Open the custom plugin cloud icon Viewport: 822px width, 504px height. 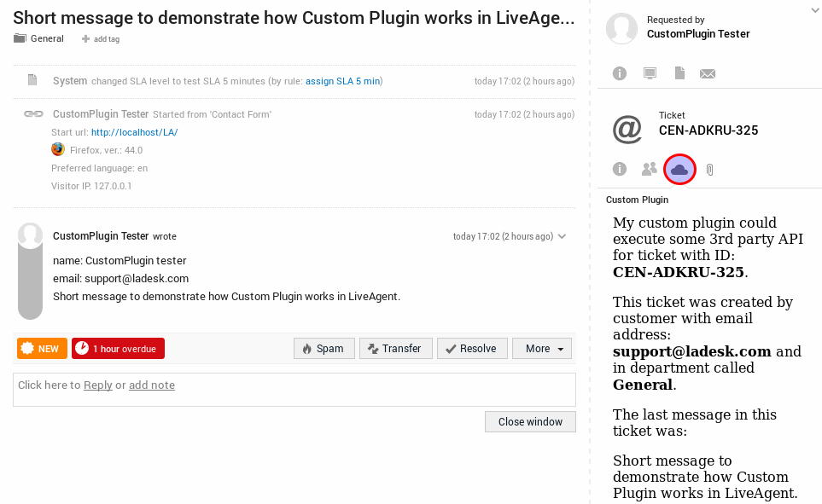click(x=679, y=169)
